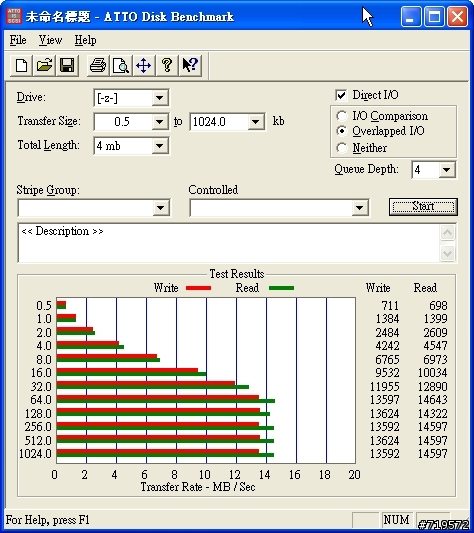Toggle the Direct I/O checkbox
The height and width of the screenshot is (533, 474).
coord(341,95)
